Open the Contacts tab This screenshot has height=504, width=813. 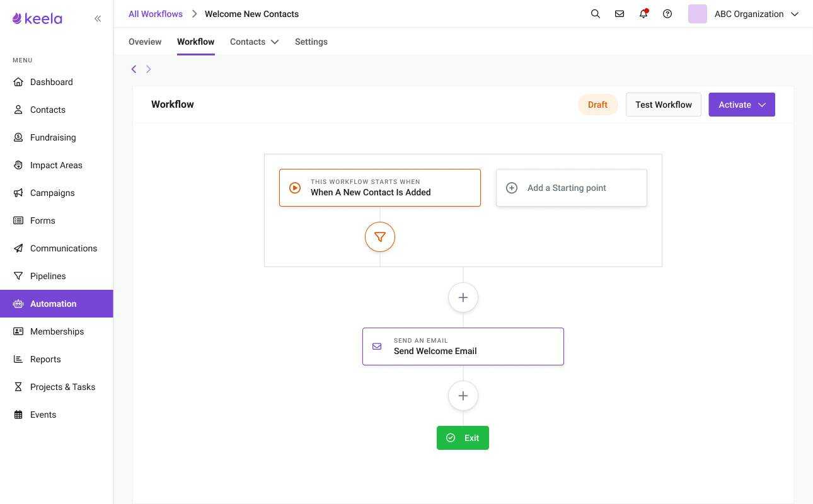(248, 42)
